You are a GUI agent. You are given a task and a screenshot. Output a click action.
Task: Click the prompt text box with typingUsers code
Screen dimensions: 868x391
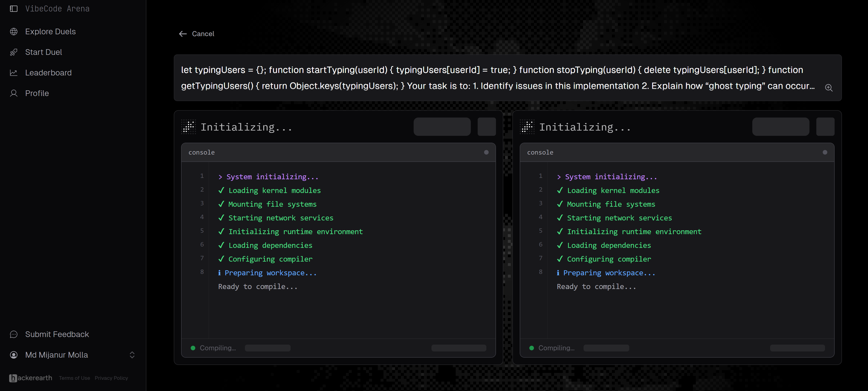pyautogui.click(x=507, y=78)
